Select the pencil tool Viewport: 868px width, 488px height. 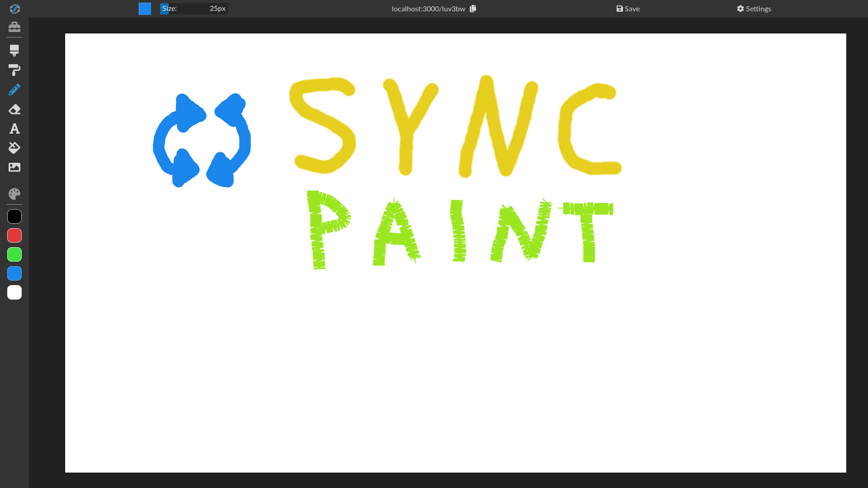(x=14, y=90)
